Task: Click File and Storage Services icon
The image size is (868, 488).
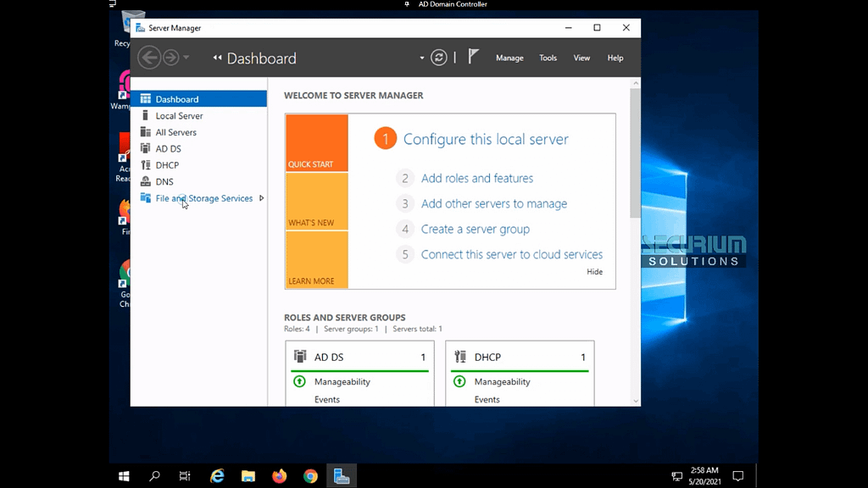Action: (145, 197)
